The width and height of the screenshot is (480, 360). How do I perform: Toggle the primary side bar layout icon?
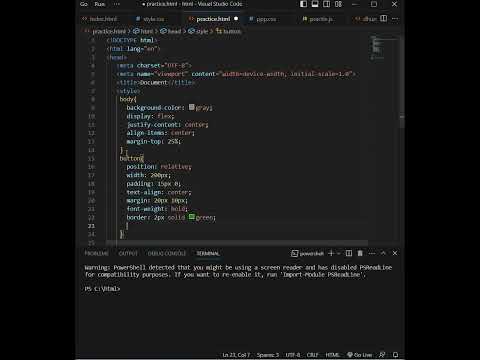[303, 4]
